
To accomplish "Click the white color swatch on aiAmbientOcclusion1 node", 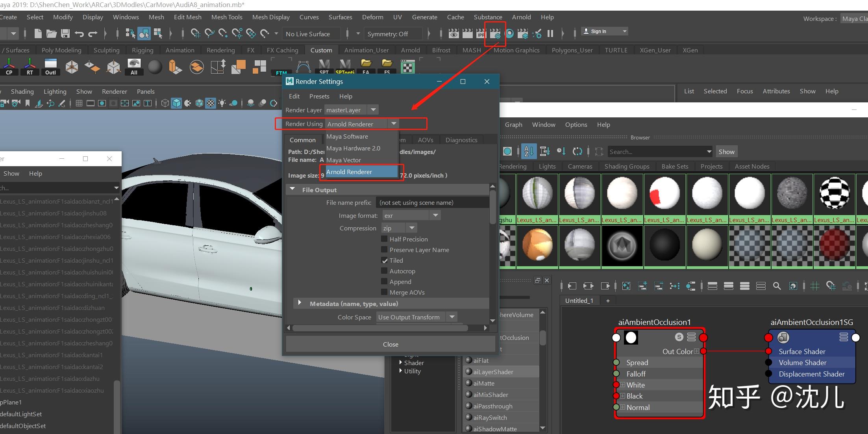I will click(x=631, y=337).
